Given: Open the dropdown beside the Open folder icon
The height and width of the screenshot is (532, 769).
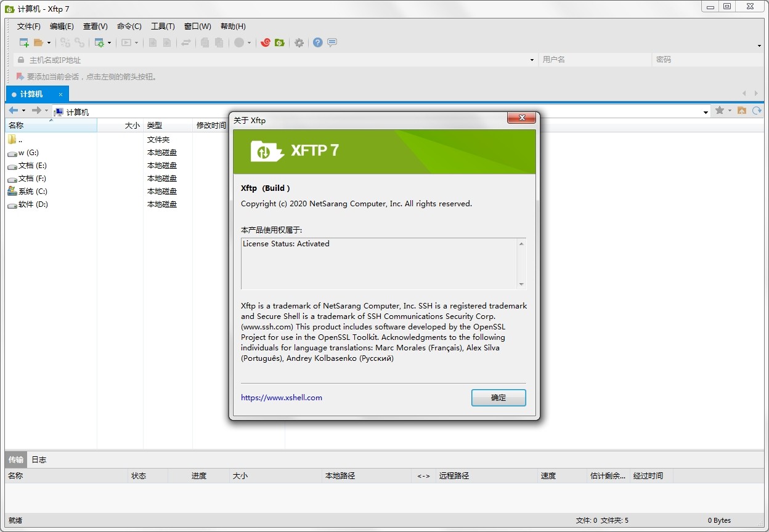Looking at the screenshot, I should coord(49,42).
